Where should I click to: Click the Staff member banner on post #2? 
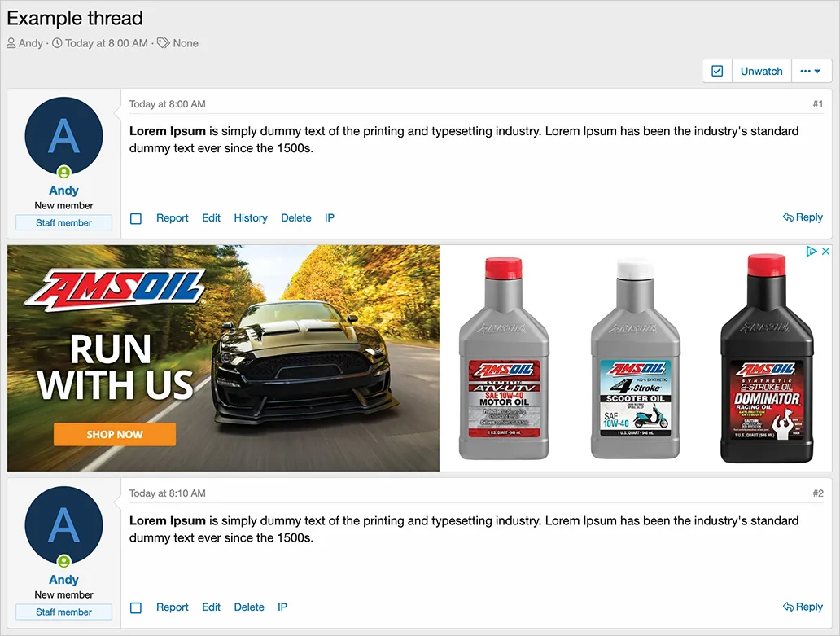[63, 612]
